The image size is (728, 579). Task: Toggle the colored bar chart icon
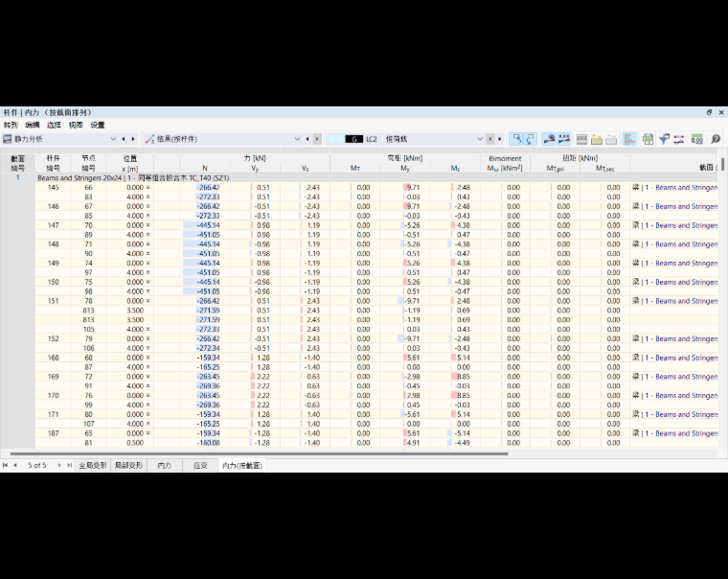click(629, 139)
